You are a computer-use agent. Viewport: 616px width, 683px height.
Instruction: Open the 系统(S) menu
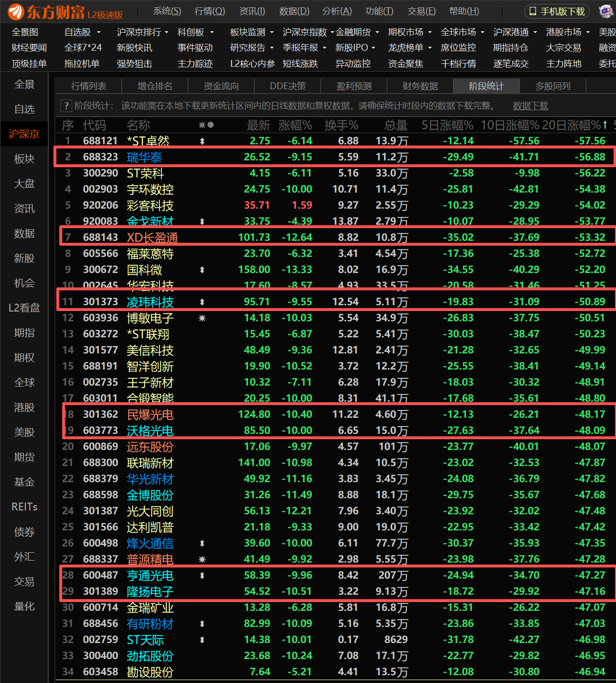pyautogui.click(x=167, y=11)
